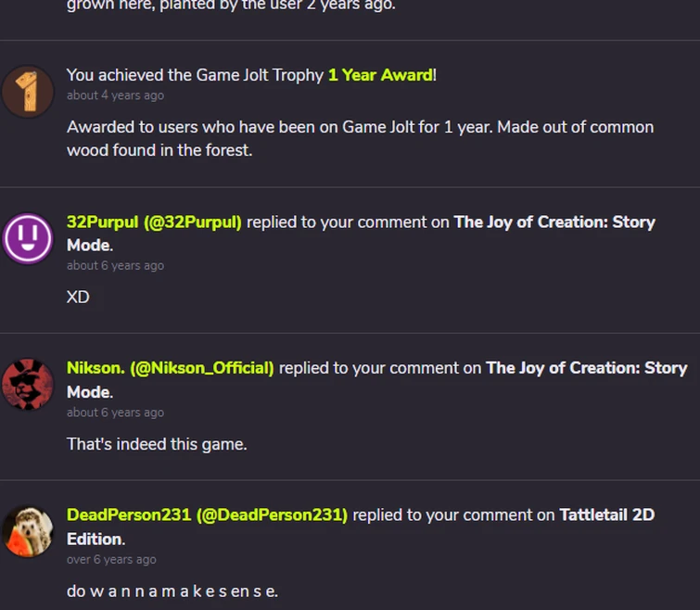Open the 'XD' reply comment
This screenshot has width=700, height=610.
[78, 298]
